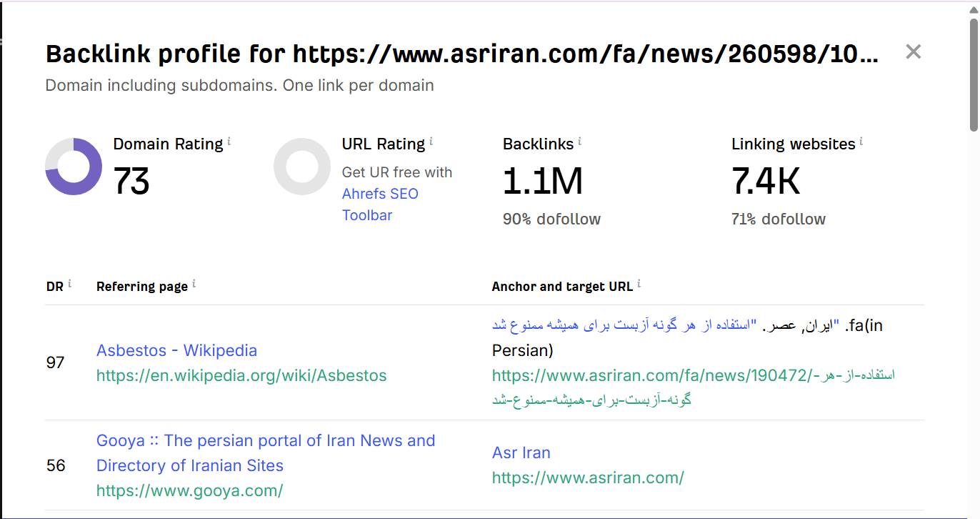Click the https://www.gooya.com/ URL

pos(189,490)
